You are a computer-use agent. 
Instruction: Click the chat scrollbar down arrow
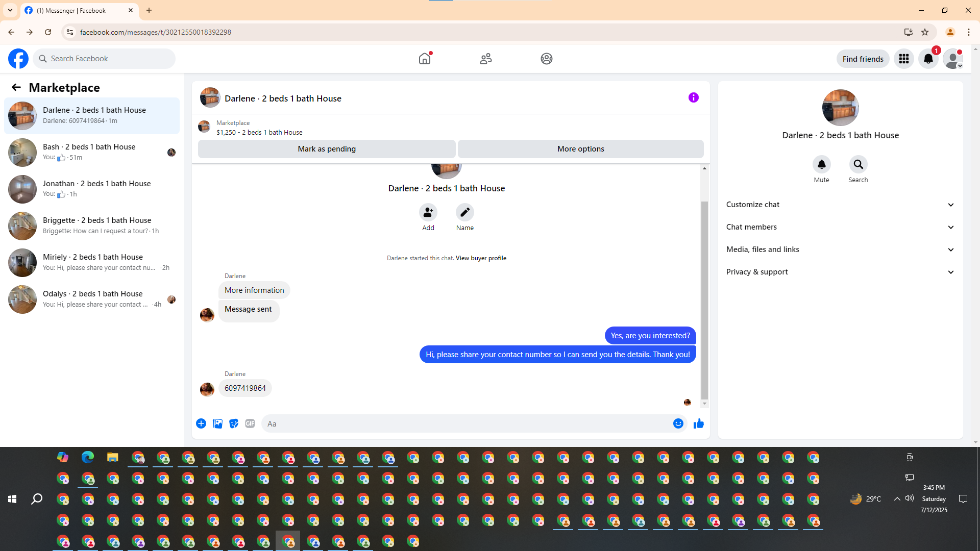point(704,404)
